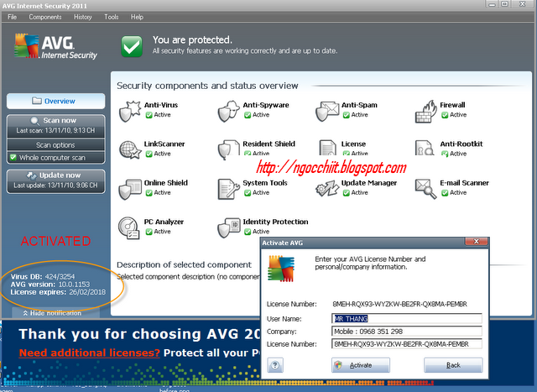Close the Activate AVG dialog

click(x=476, y=242)
